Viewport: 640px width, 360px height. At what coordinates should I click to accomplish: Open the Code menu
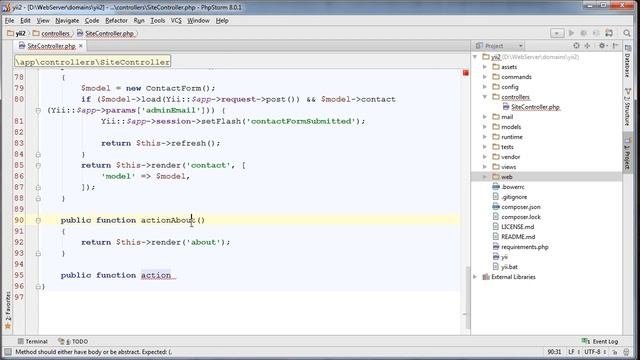[92, 20]
